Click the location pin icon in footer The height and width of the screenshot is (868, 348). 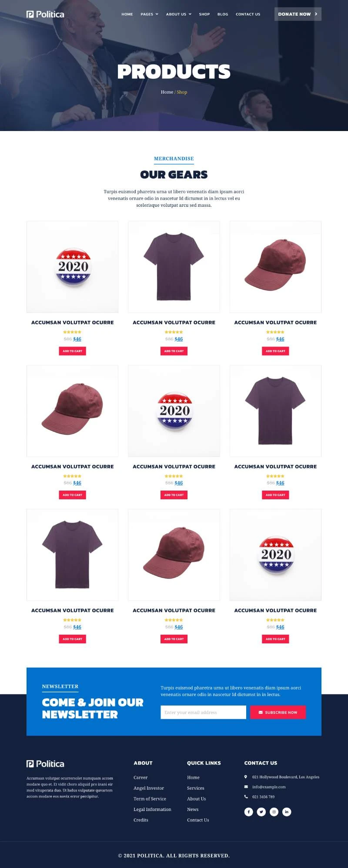point(246,777)
